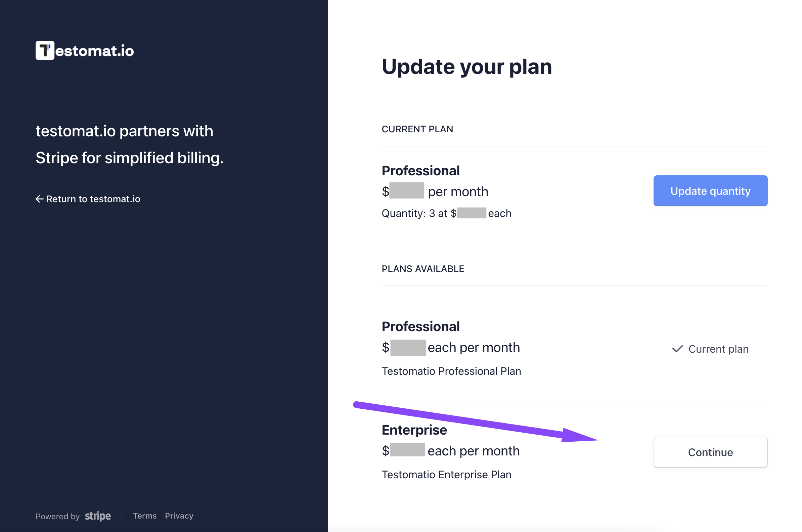Image resolution: width=802 pixels, height=532 pixels.
Task: Click the Stripe logo in footer
Action: coord(98,516)
